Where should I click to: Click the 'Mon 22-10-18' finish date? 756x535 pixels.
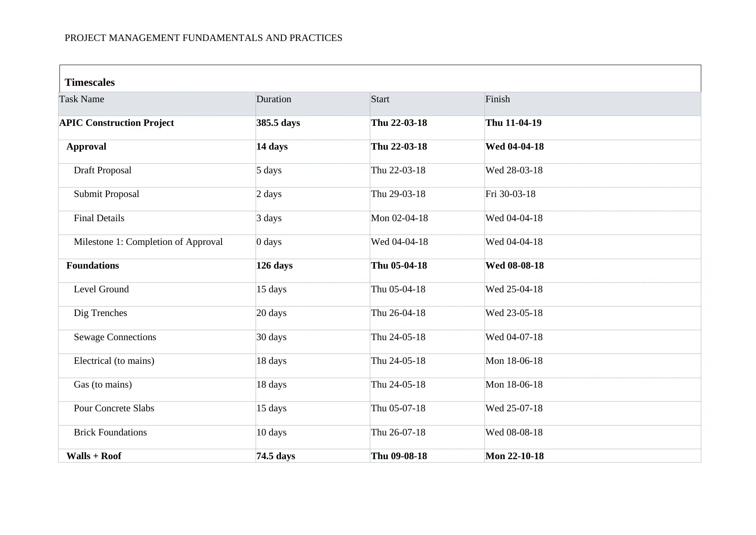(515, 456)
